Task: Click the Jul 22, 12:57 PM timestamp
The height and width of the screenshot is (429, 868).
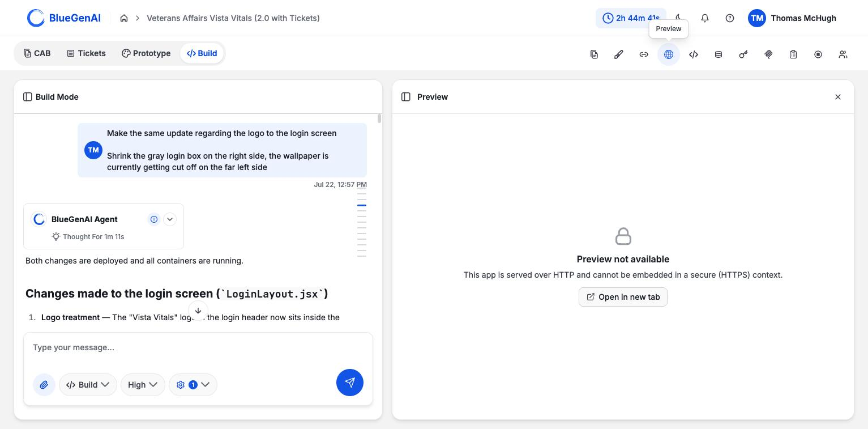Action: [340, 185]
